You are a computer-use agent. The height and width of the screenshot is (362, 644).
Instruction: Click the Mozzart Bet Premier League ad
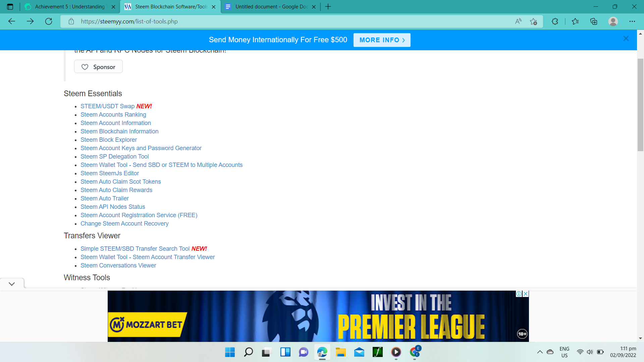(318, 316)
